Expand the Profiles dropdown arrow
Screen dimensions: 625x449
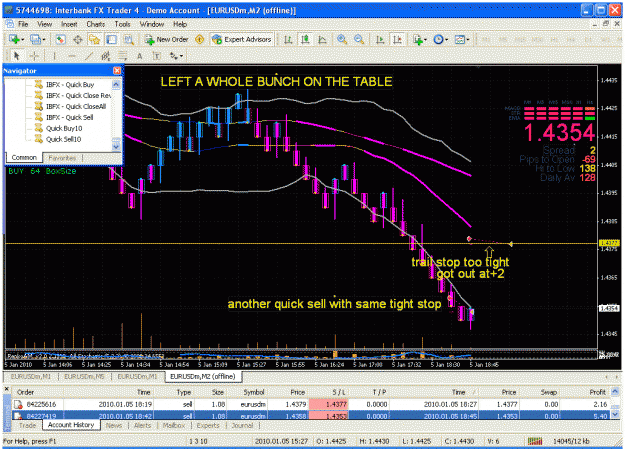[x=43, y=39]
